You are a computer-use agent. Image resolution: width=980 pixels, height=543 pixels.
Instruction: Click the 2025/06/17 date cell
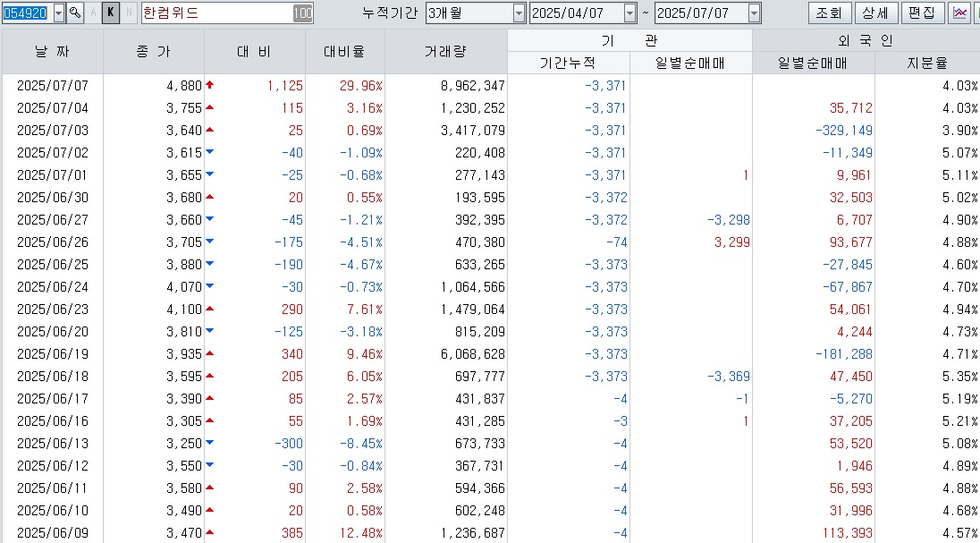[x=53, y=398]
